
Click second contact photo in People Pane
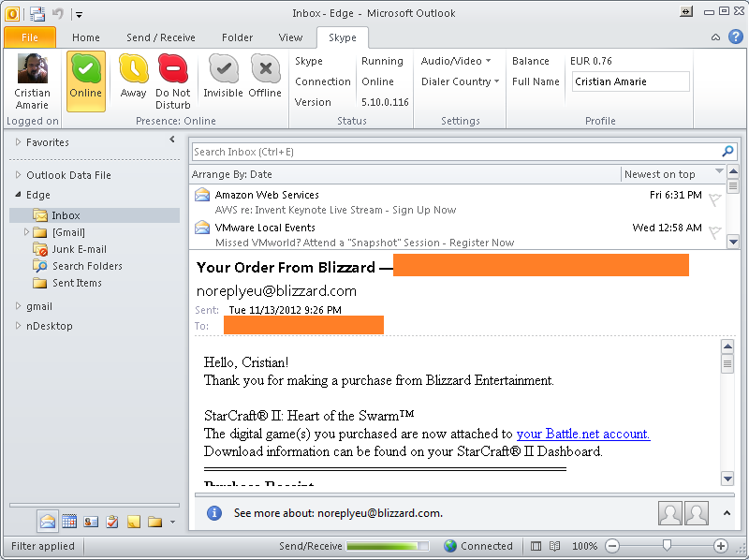(697, 513)
